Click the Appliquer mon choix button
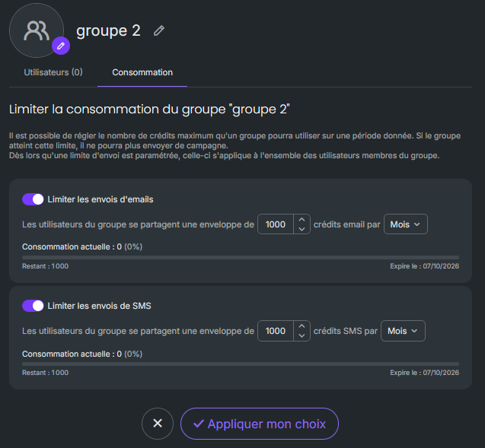This screenshot has height=448, width=485. tap(260, 424)
